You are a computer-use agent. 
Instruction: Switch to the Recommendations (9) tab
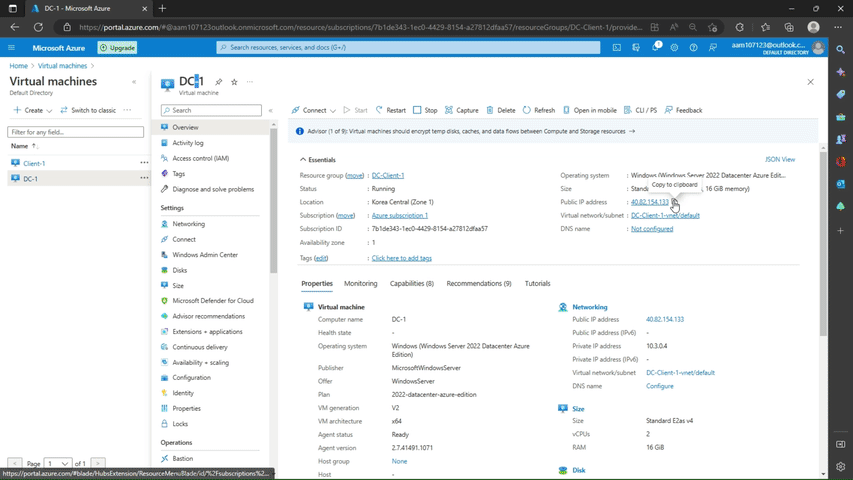click(479, 284)
